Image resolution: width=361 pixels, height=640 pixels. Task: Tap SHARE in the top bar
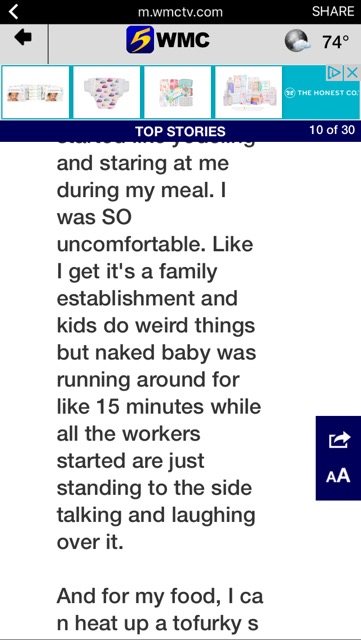click(333, 11)
